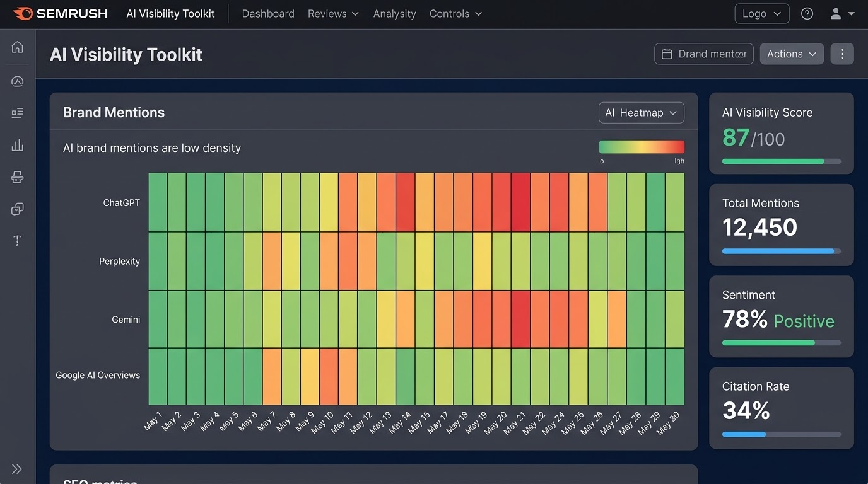
Task: Select AI Visibility Toolkit in top bar
Action: [x=170, y=13]
